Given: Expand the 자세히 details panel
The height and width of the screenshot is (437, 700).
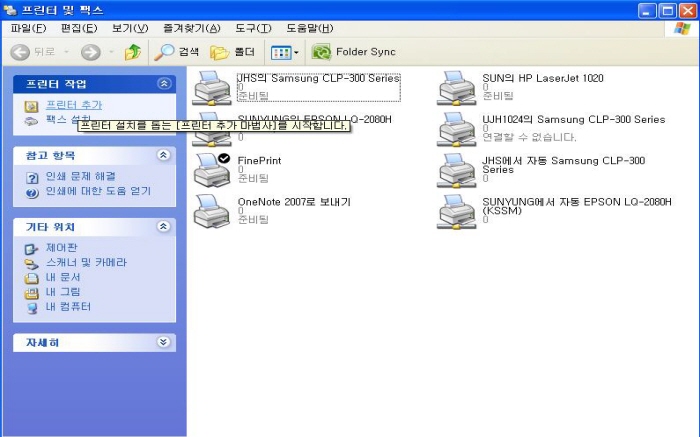Looking at the screenshot, I should (x=163, y=342).
